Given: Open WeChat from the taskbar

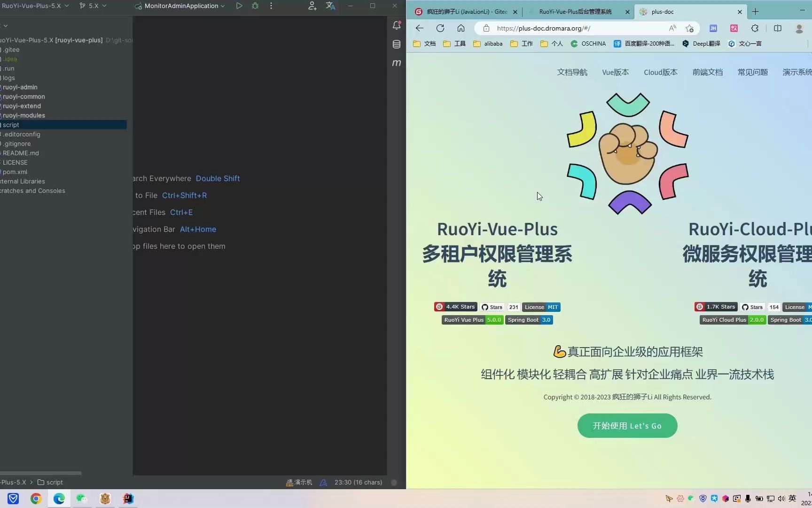Looking at the screenshot, I should (82, 499).
